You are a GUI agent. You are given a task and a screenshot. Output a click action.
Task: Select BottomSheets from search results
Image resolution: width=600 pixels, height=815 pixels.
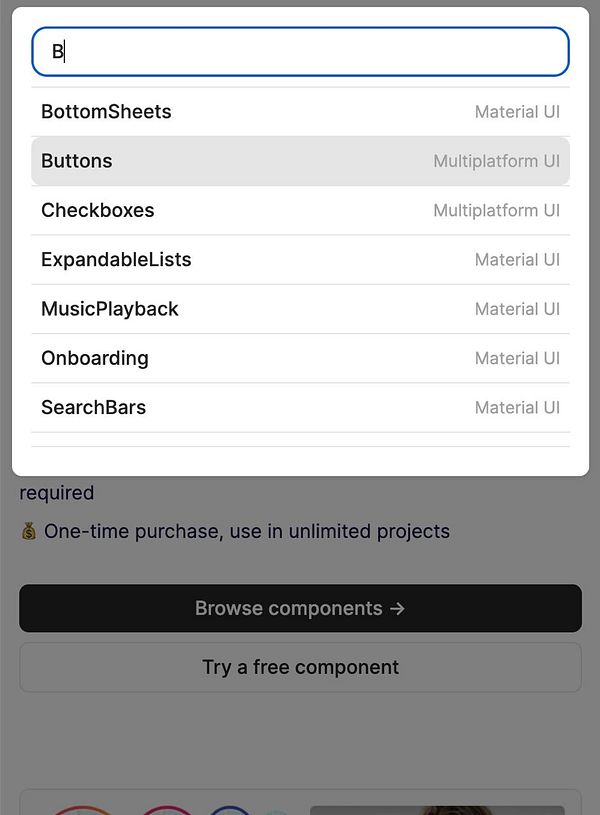pos(106,112)
